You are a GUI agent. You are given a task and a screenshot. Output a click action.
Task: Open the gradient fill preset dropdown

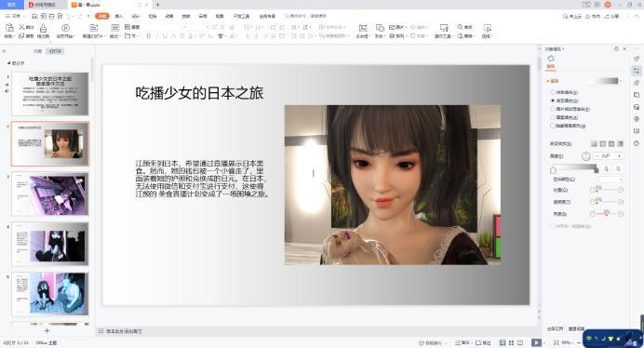[605, 81]
